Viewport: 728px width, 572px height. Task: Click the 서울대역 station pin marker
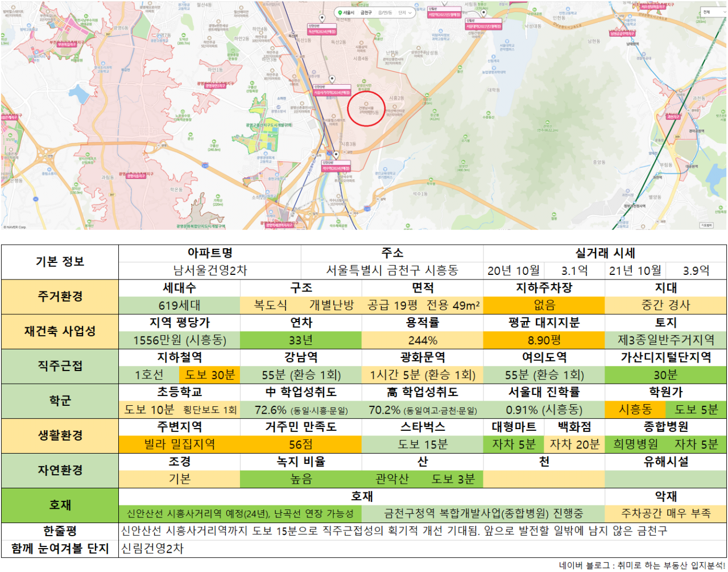484,13
